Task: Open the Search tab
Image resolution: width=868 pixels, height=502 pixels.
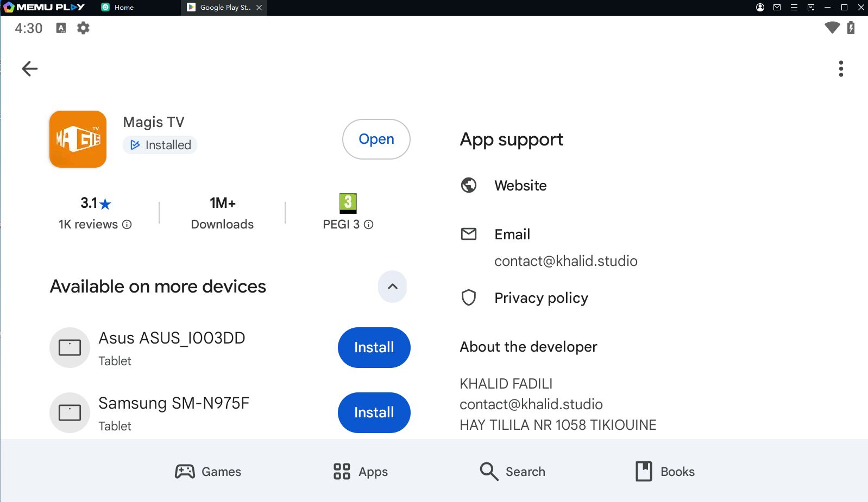Action: (x=513, y=472)
